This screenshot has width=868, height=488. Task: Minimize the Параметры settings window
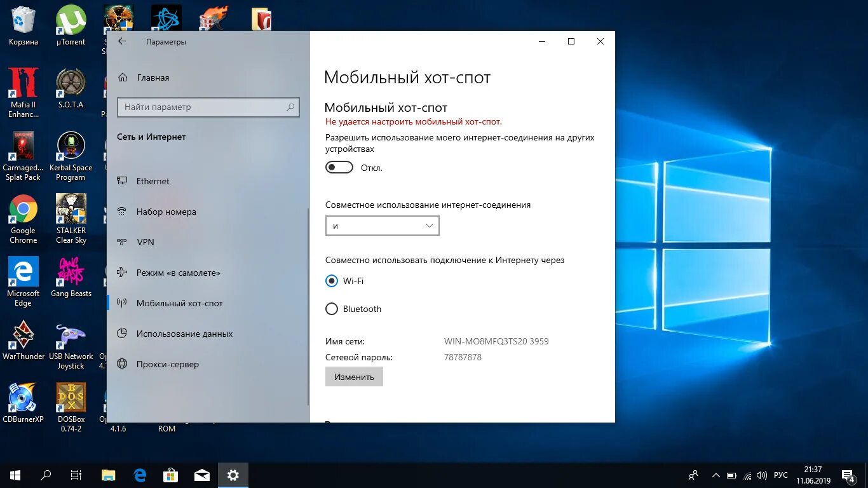click(x=542, y=41)
